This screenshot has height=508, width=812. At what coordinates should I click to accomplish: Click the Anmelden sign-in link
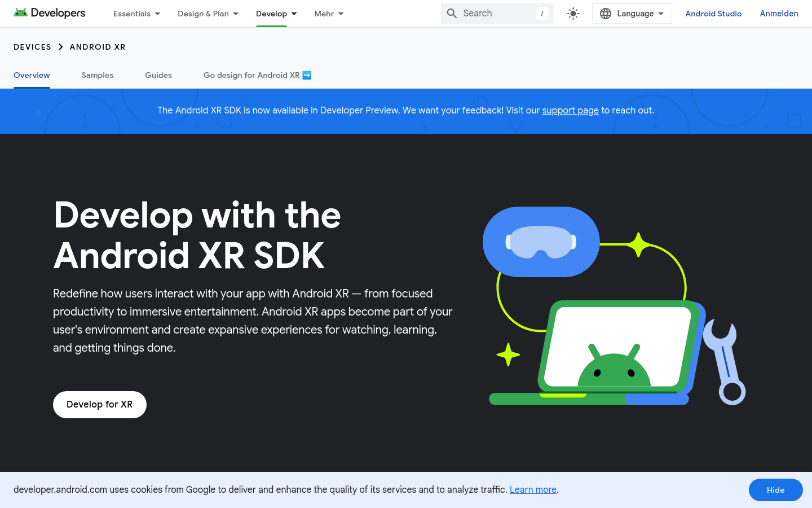779,14
